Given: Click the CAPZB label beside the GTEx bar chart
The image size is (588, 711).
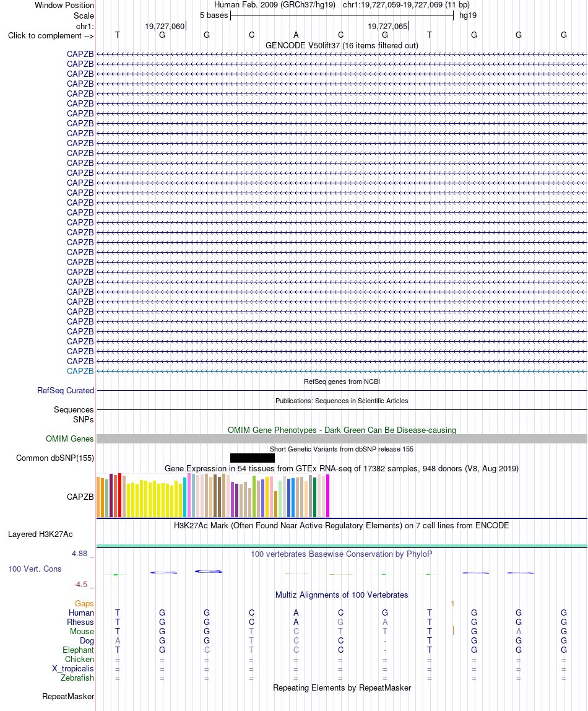Looking at the screenshot, I should (x=80, y=497).
